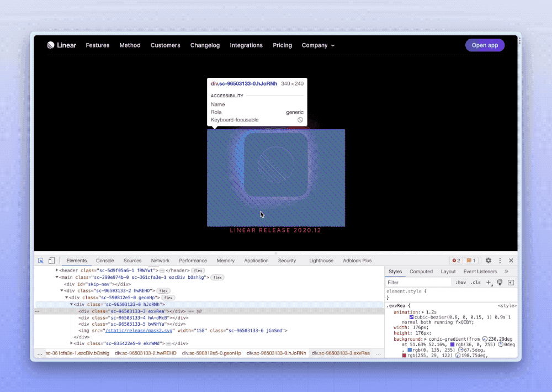Image resolution: width=552 pixels, height=392 pixels.
Task: Open angle clock icon beside 0deg
Action: click(x=501, y=345)
